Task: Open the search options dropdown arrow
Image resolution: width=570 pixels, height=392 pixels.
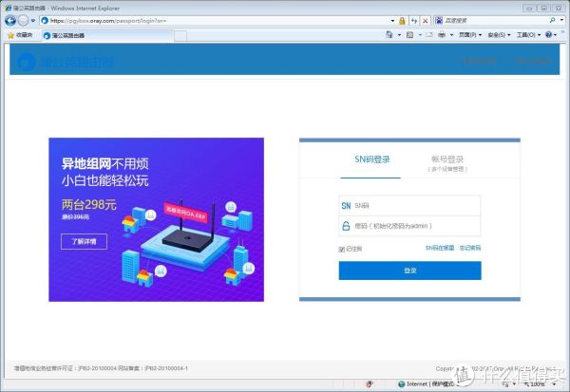Action: pyautogui.click(x=561, y=20)
